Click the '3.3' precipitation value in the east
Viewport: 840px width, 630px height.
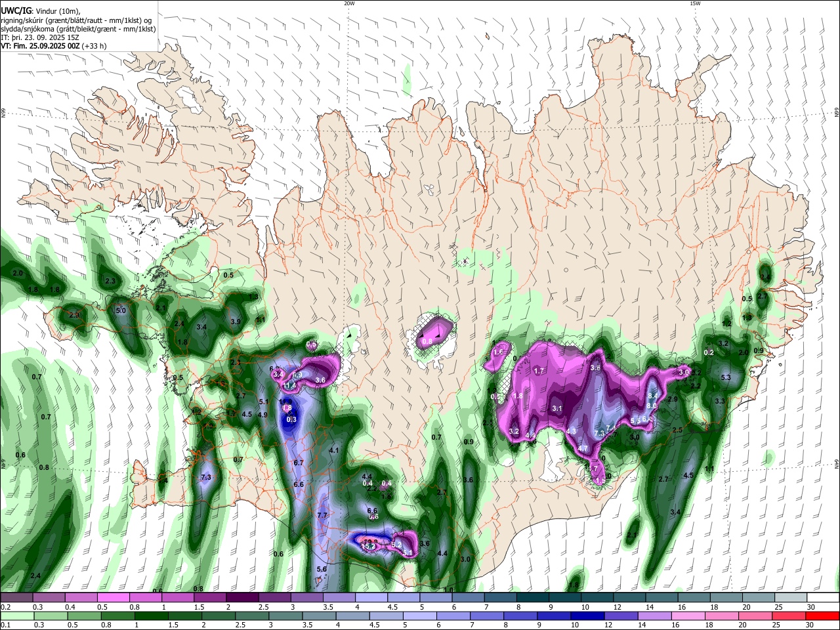click(x=720, y=401)
